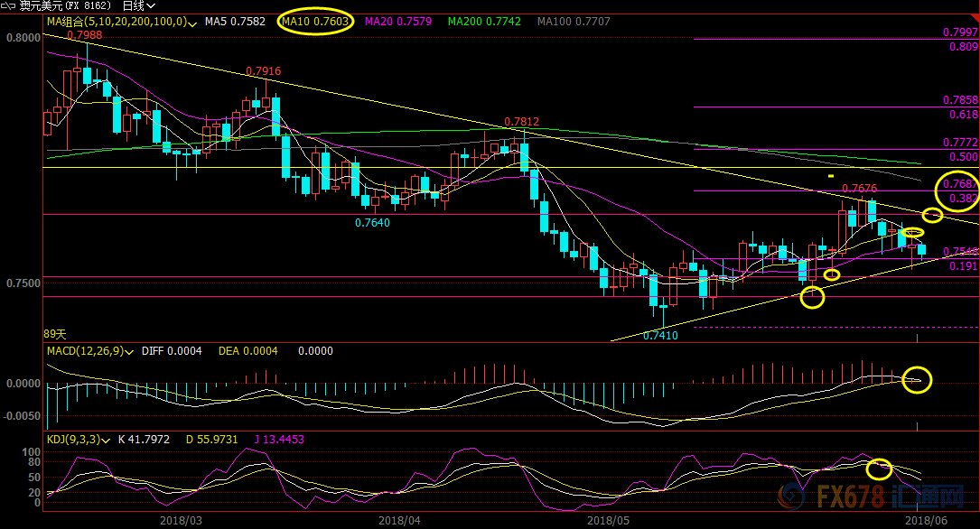Click the MA100 0.7707 legend value
This screenshot has height=529, width=980.
pyautogui.click(x=574, y=22)
